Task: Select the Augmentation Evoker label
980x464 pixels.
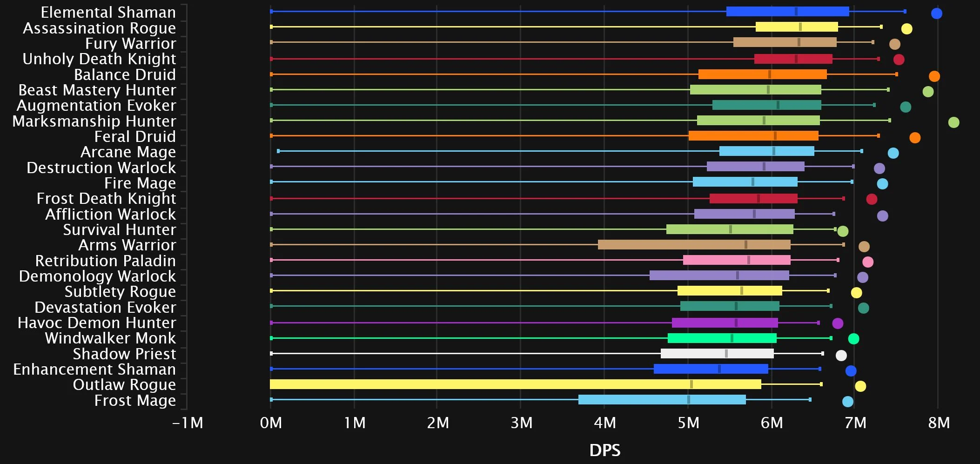Action: (96, 106)
